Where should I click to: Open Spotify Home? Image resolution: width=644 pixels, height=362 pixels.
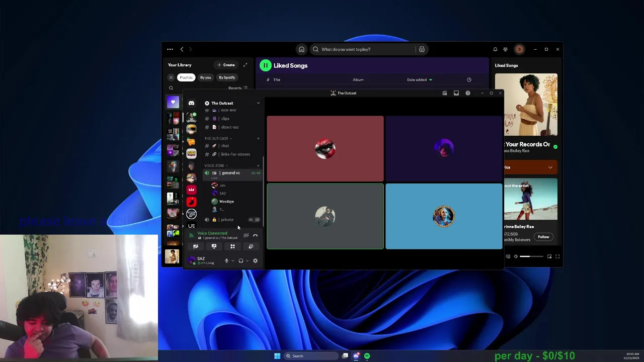tap(301, 49)
